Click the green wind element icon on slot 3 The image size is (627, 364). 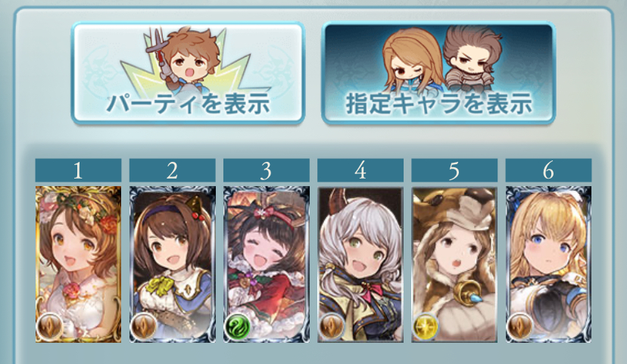[238, 326]
